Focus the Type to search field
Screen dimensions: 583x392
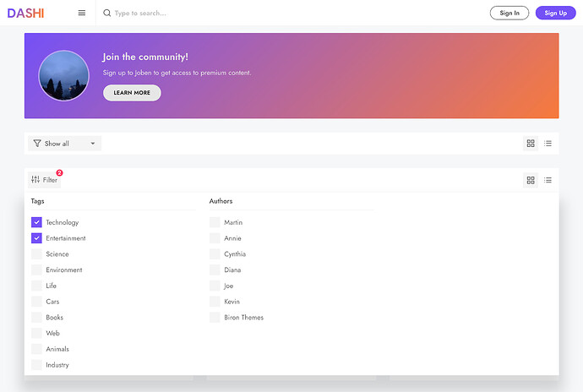point(140,13)
